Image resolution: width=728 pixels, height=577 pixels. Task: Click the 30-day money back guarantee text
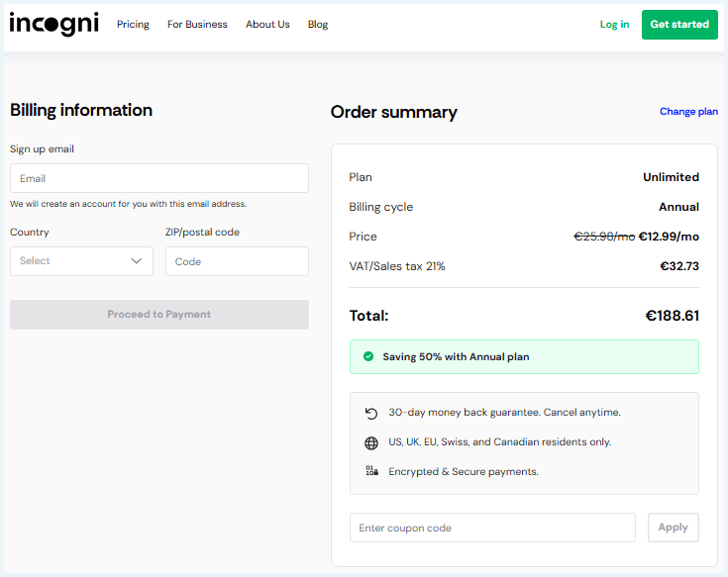[x=504, y=413]
